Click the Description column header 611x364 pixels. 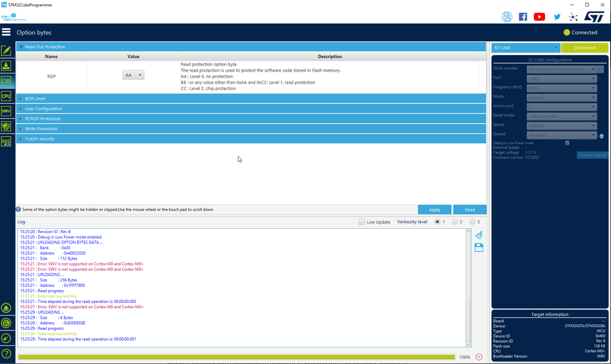330,56
